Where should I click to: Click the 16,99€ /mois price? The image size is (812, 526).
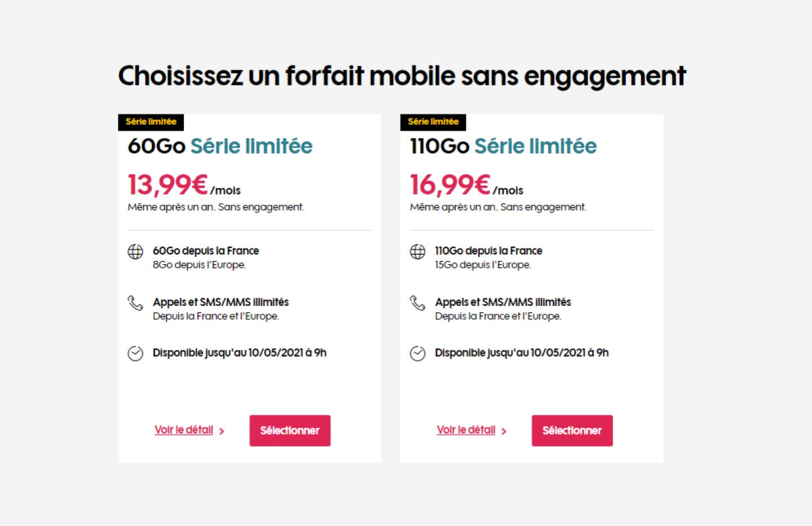click(466, 185)
